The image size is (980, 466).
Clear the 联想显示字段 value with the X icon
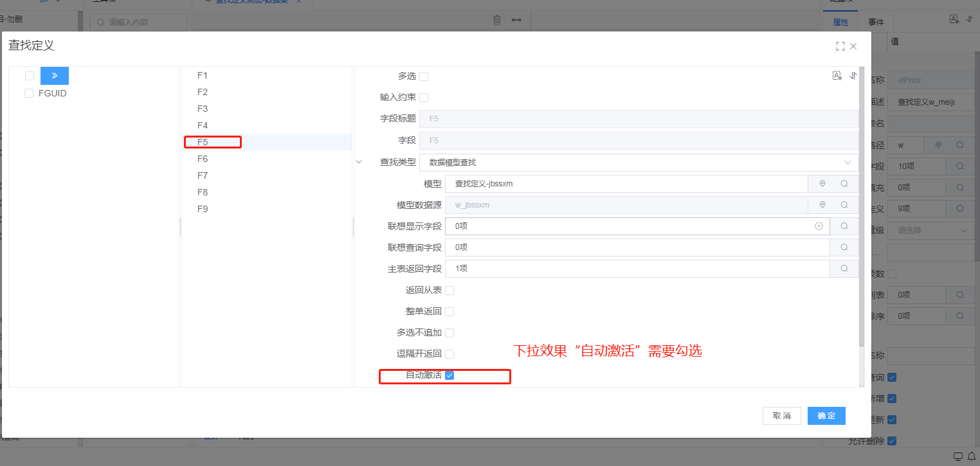coord(819,226)
